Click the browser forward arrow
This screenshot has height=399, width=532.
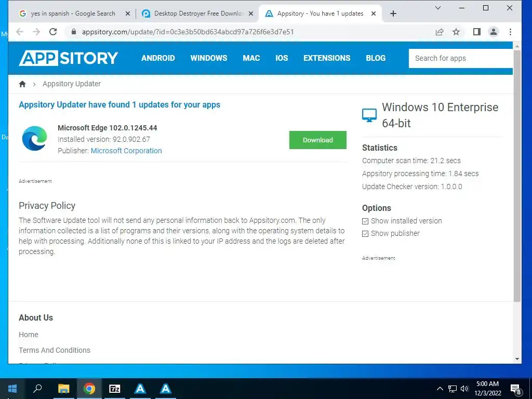(36, 32)
